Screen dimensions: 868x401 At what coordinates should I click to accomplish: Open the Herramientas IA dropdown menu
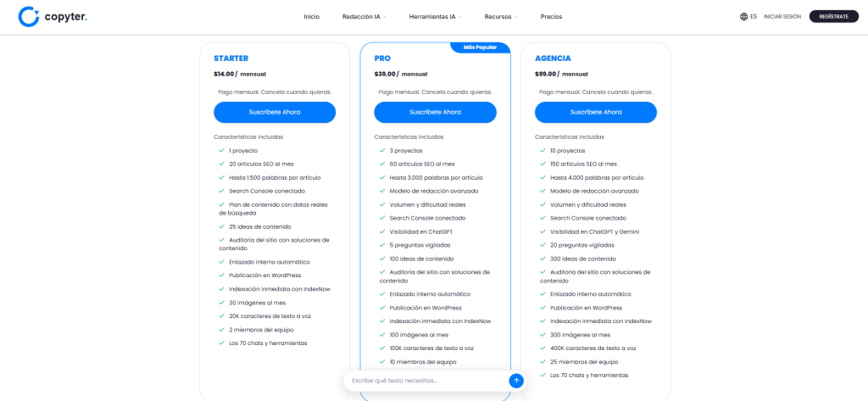point(435,17)
